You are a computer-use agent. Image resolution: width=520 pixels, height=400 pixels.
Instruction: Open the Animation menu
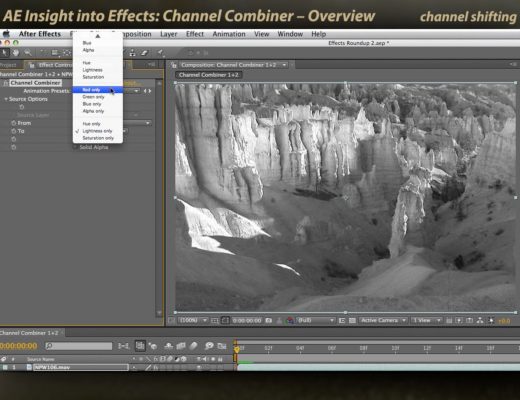(229, 34)
